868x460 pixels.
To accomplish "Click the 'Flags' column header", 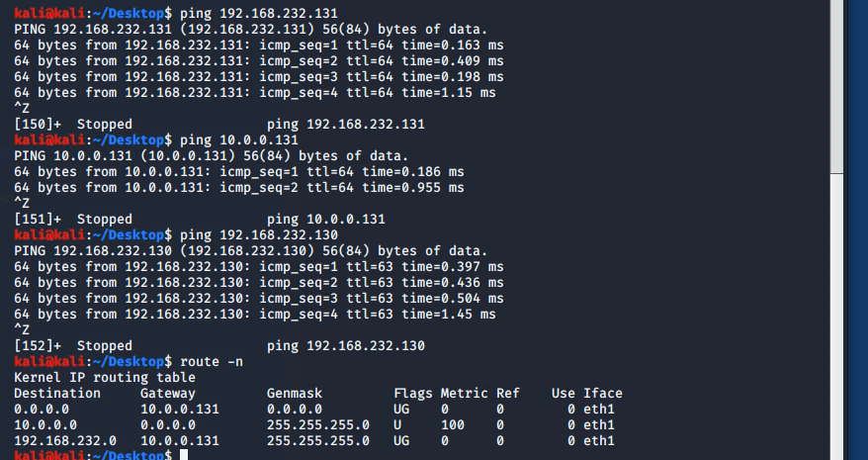I will click(413, 393).
